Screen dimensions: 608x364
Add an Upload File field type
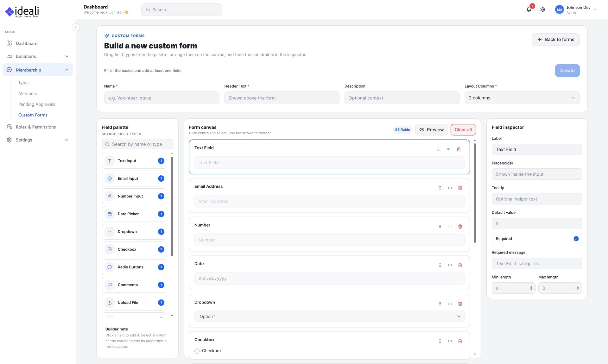pos(134,303)
